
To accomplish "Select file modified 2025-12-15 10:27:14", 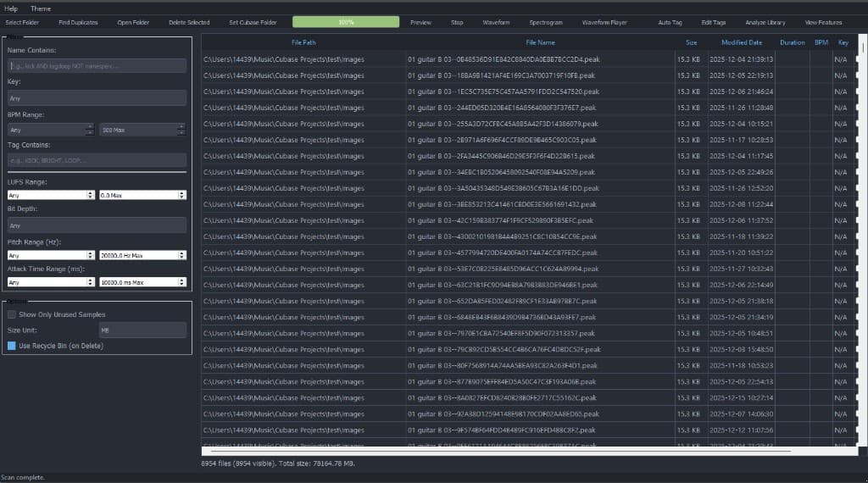I will (529, 397).
